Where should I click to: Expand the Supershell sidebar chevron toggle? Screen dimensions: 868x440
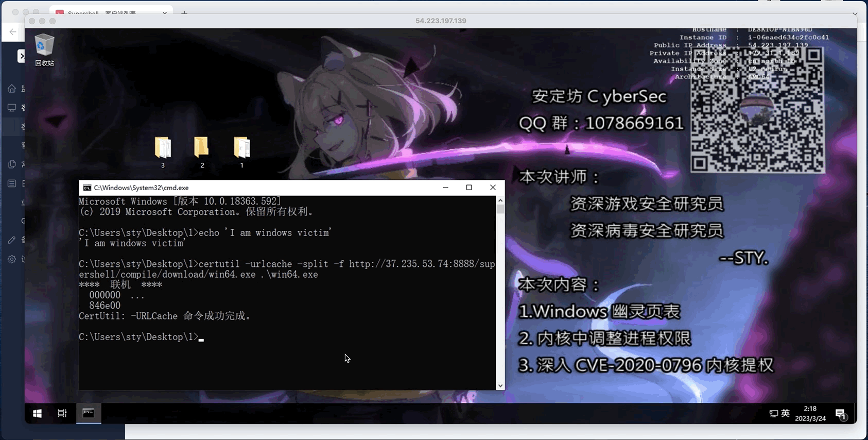pyautogui.click(x=21, y=56)
